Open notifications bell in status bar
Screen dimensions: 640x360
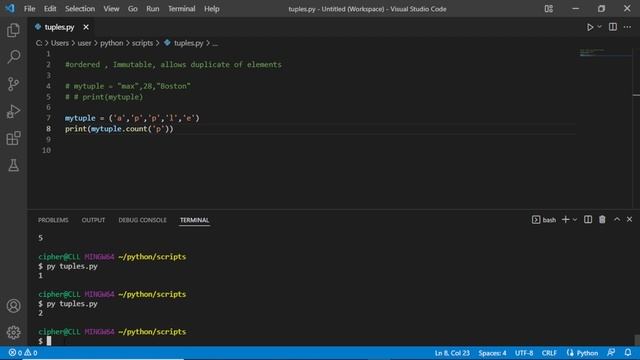tap(628, 353)
